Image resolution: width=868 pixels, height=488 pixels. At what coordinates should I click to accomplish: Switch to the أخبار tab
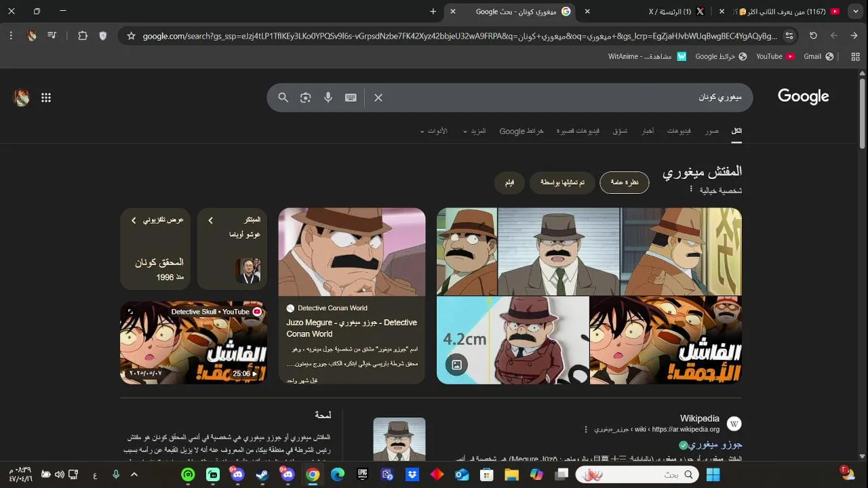pos(648,131)
